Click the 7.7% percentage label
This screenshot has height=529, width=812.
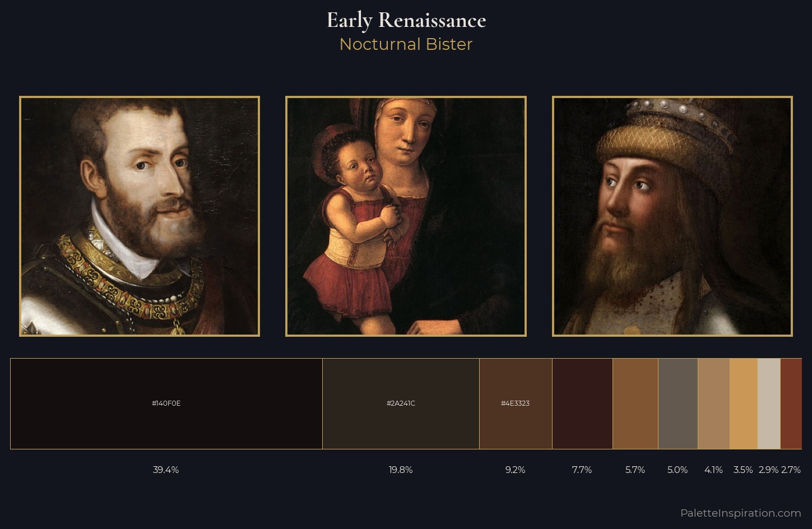pyautogui.click(x=582, y=470)
